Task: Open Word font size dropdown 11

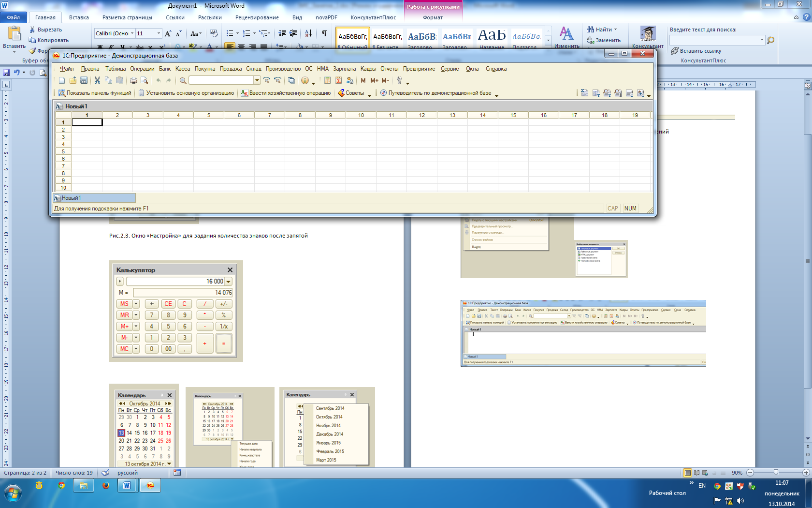Action: point(159,33)
